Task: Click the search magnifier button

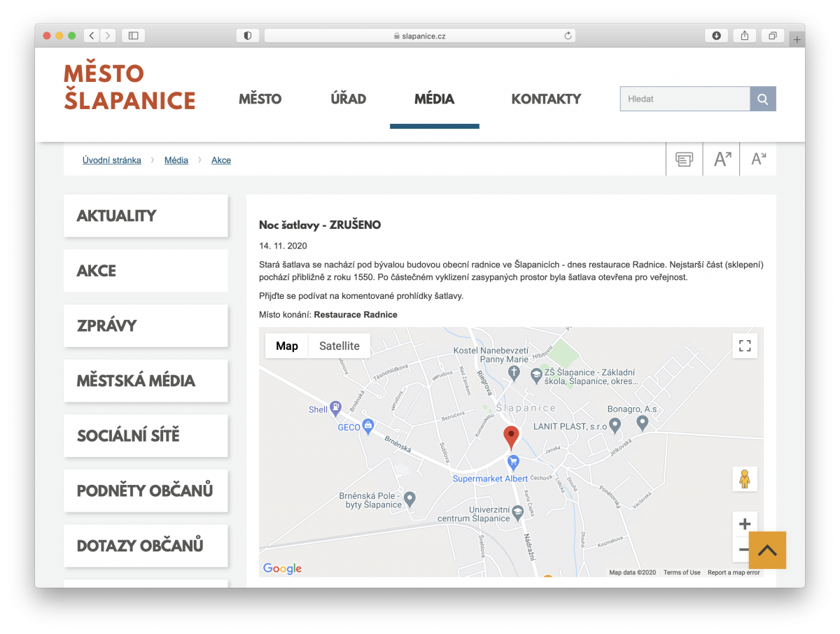Action: (763, 99)
